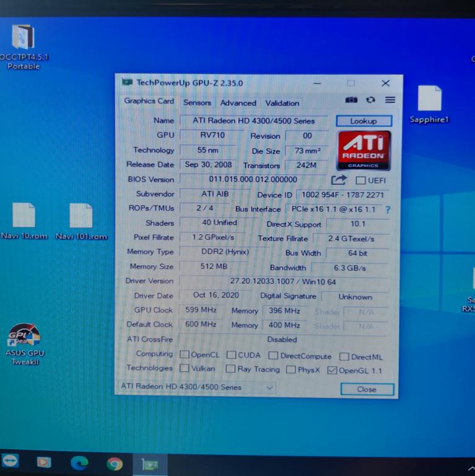Screen dimensions: 475x476
Task: Click the Device ID value 1002 954F
Action: pos(342,195)
